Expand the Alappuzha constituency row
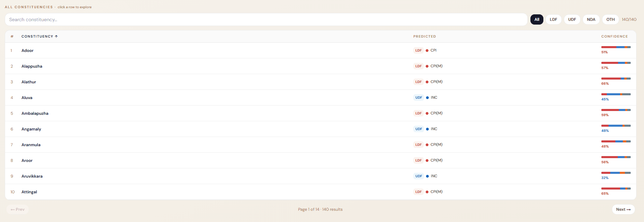Screen dimensions: 644x222 pos(32,66)
